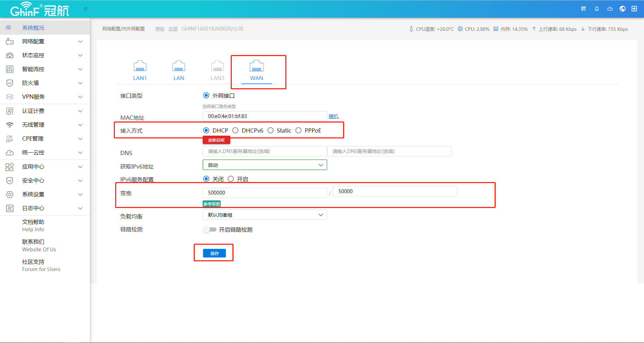Screen dimensions: 644x343
Task: Open the 负载均衡 dropdown
Action: (265, 215)
